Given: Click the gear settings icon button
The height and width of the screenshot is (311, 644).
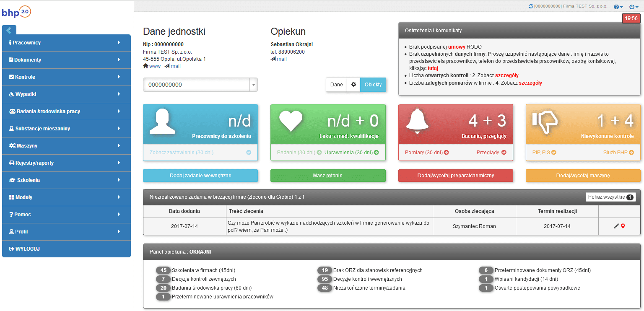Looking at the screenshot, I should [353, 85].
